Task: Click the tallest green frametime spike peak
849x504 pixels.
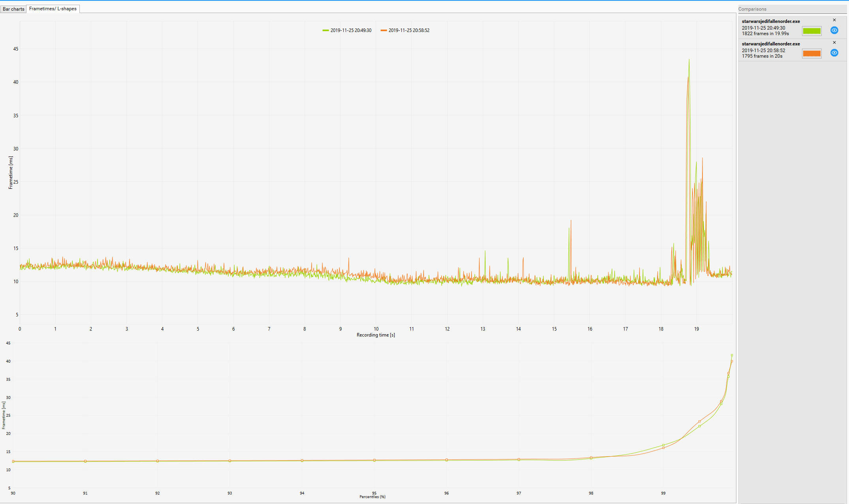Action: (689, 60)
